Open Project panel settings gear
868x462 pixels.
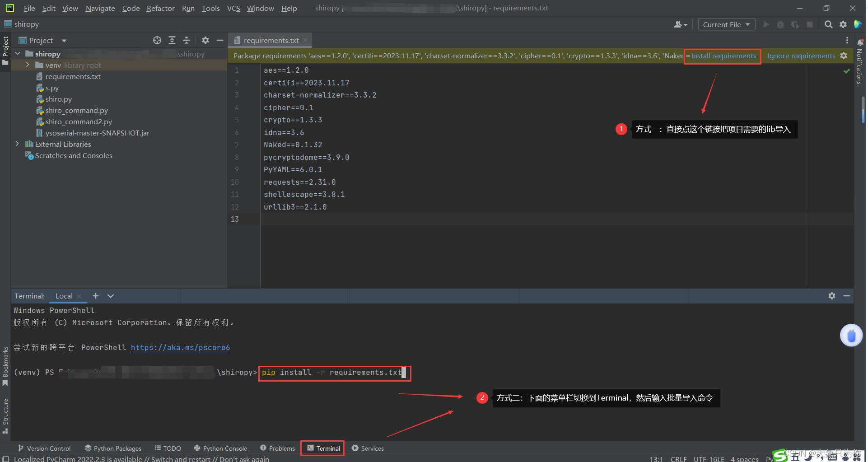[x=205, y=40]
